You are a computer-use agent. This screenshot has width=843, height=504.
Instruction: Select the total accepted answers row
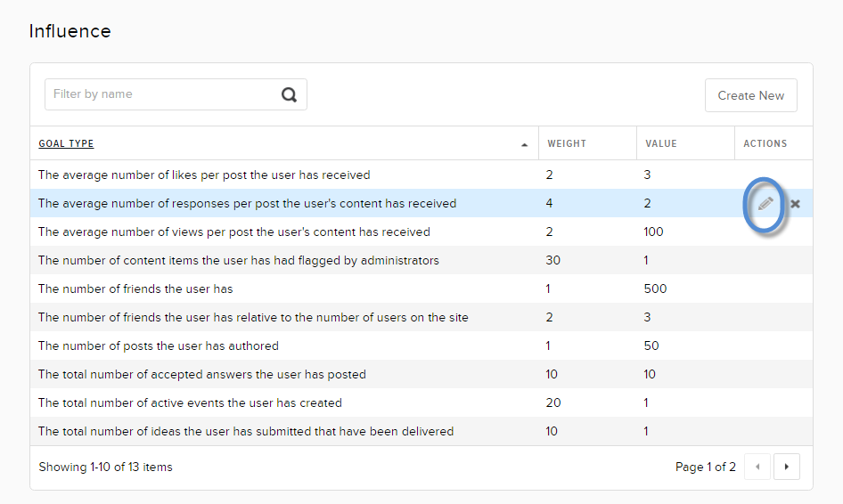[201, 374]
